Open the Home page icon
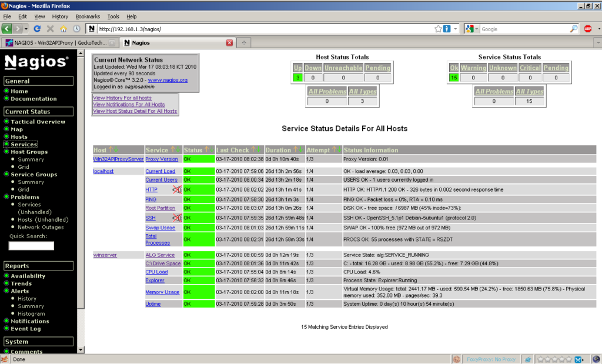Image resolution: width=602 pixels, height=364 pixels. point(63,29)
